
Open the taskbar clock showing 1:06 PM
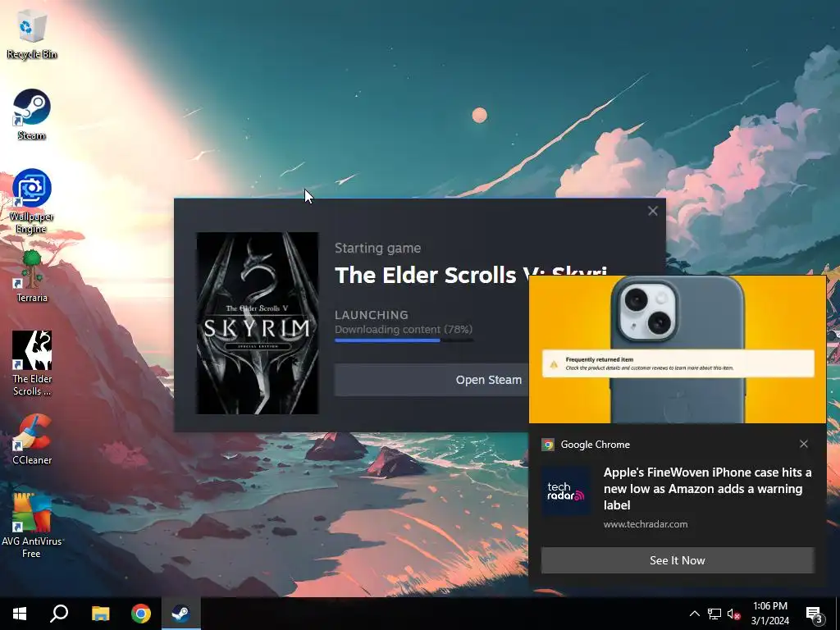point(769,606)
